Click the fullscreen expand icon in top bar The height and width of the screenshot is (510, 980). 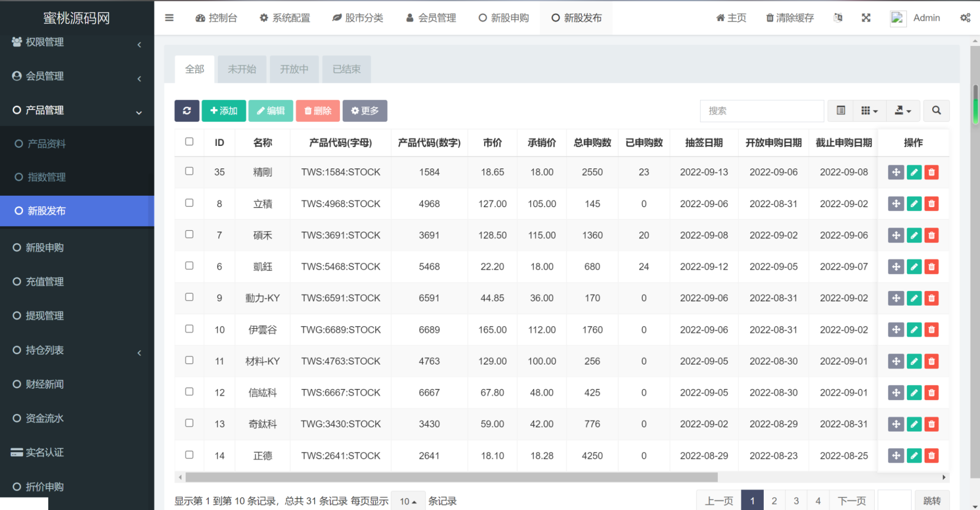tap(866, 18)
